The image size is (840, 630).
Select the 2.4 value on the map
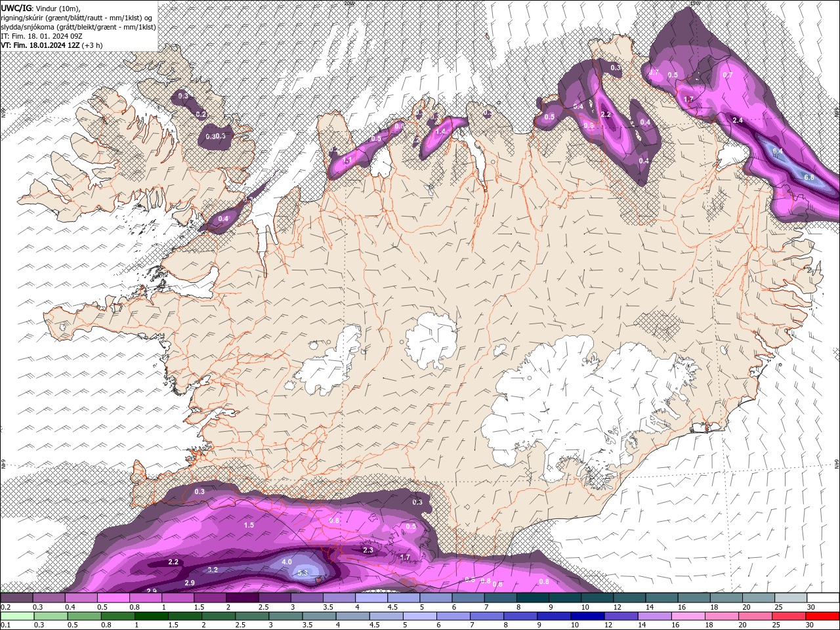pos(738,120)
